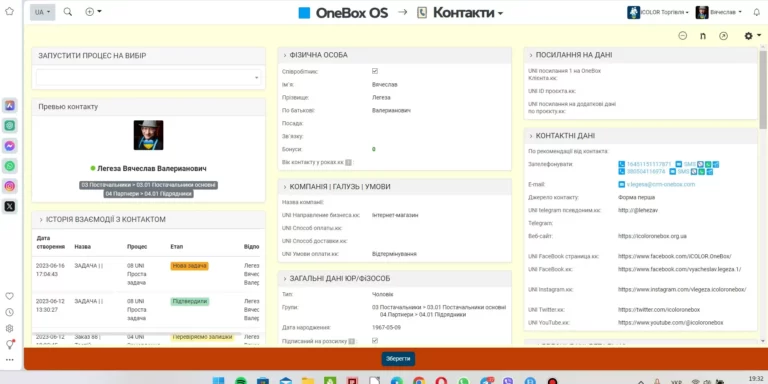This screenshot has height=384, width=768.
Task: Open the sidebar settings gear icon
Action: click(9, 328)
